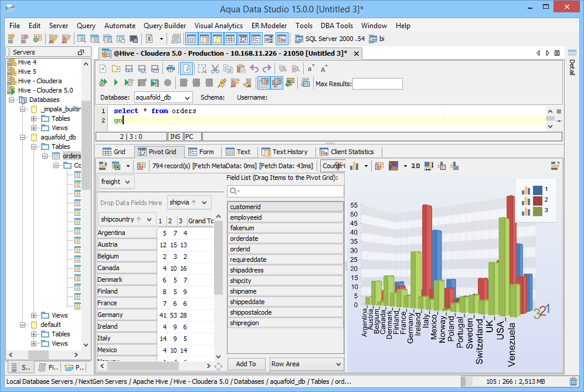Switch to the Grid results tab
Screen dimensions: 584x392
(x=114, y=152)
